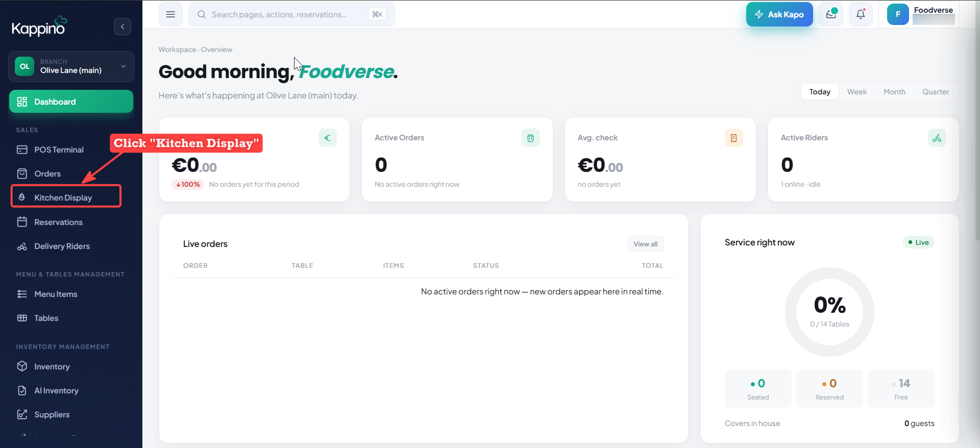Click the ORDER column header

coord(195,265)
